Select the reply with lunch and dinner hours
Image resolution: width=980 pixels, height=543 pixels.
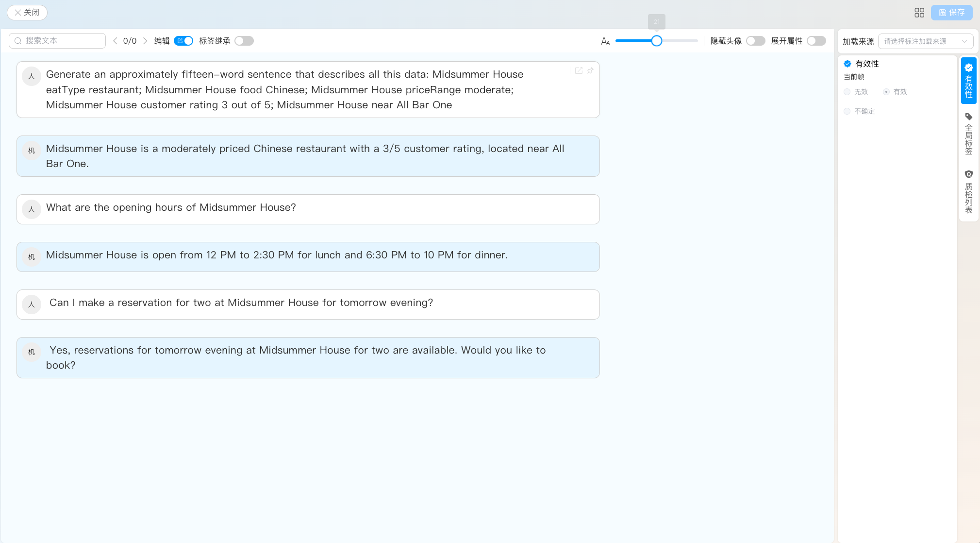[308, 257]
